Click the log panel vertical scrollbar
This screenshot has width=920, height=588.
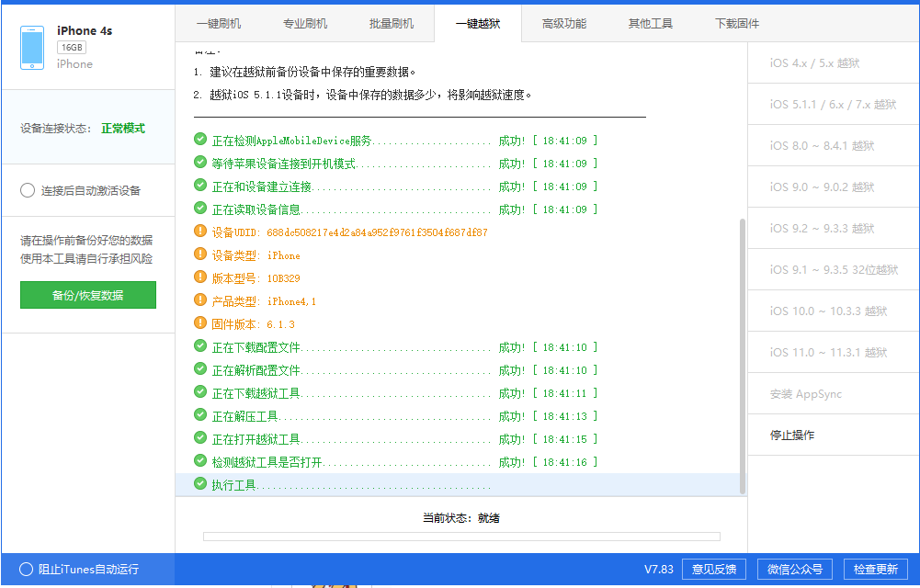pos(743,356)
